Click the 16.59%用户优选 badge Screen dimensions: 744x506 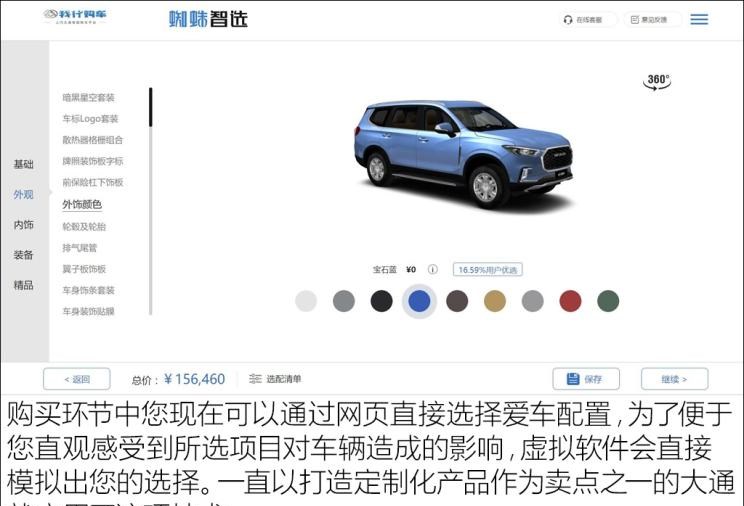point(487,270)
